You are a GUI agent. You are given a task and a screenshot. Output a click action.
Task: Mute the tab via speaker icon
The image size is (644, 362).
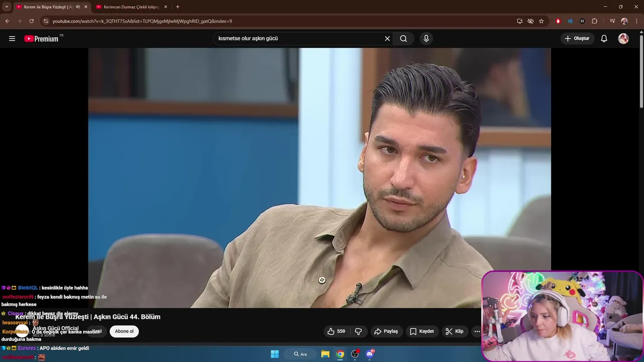[x=77, y=7]
